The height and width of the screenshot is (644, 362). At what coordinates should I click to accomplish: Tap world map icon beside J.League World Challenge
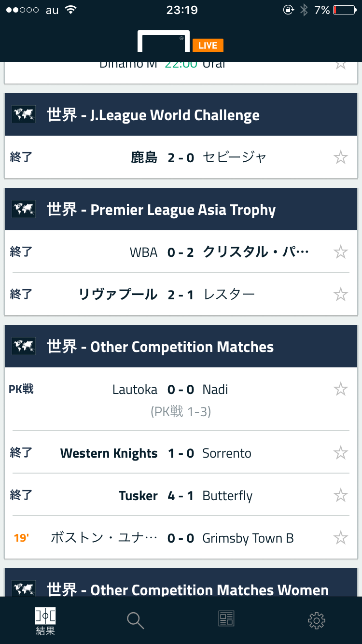point(24,115)
